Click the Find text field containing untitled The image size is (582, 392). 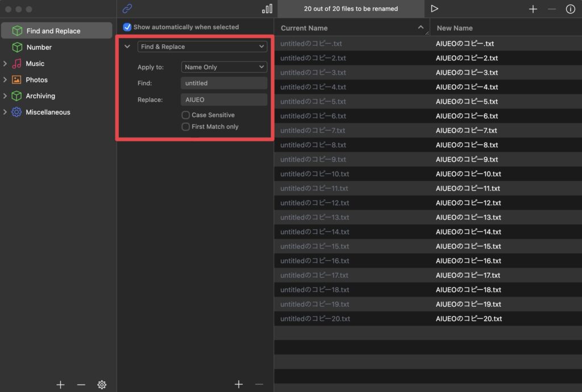pos(224,83)
